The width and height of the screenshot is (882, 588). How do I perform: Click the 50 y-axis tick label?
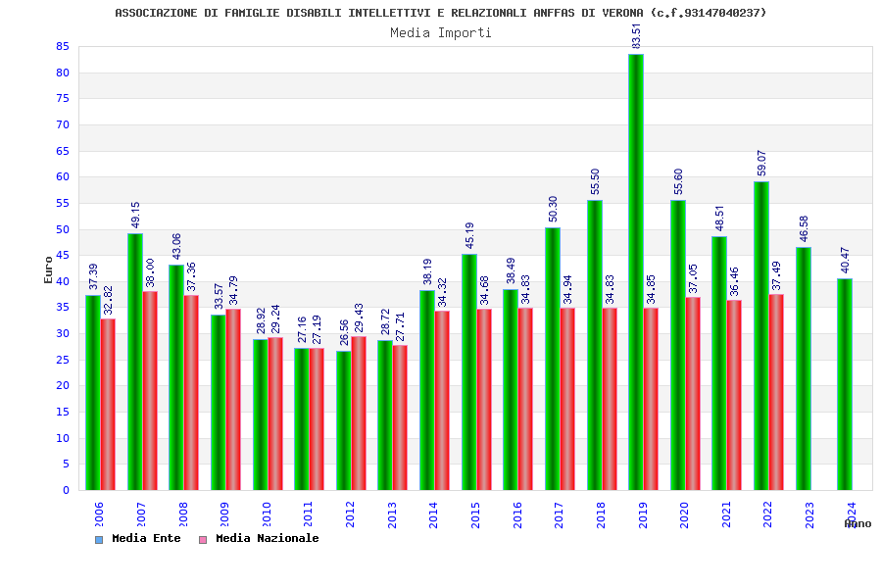(x=63, y=229)
